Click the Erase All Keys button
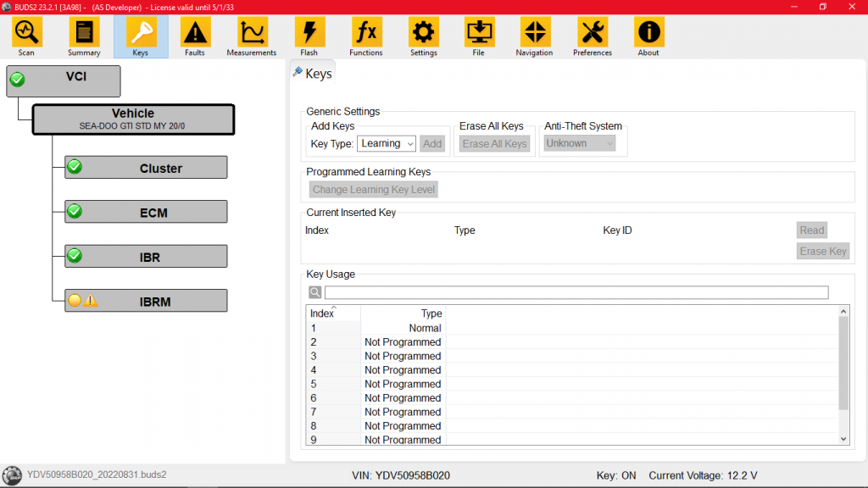Image resolution: width=868 pixels, height=488 pixels. pos(495,144)
